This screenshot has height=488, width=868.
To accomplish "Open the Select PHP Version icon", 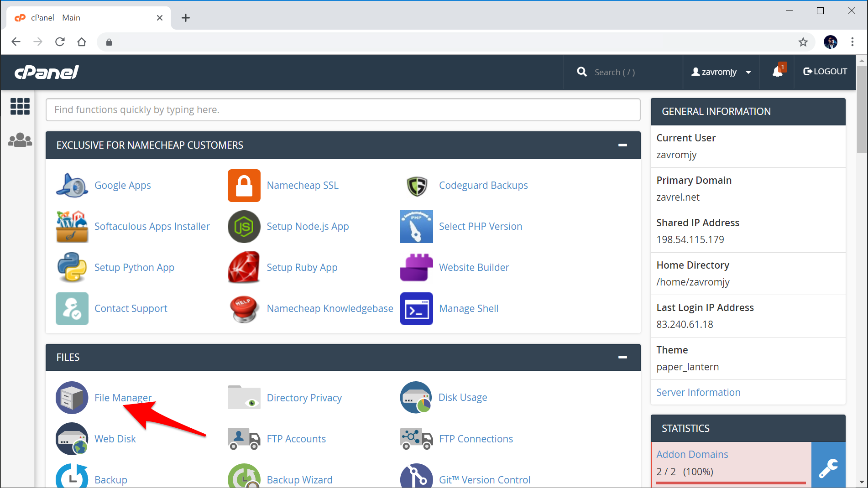I will pyautogui.click(x=417, y=227).
